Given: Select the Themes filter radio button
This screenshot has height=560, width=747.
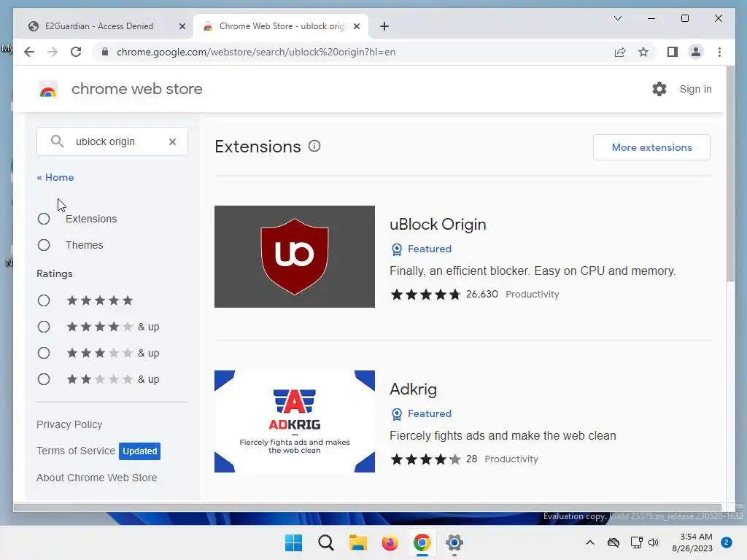Looking at the screenshot, I should click(x=44, y=245).
